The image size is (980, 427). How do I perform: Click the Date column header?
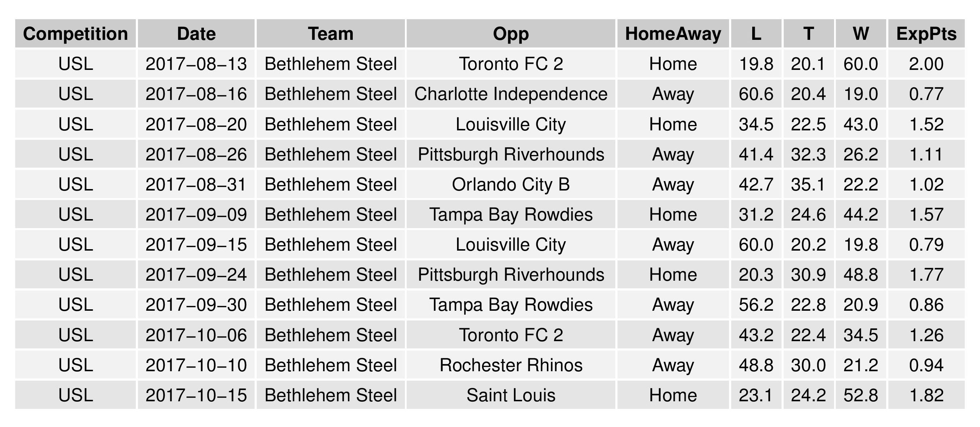click(x=196, y=34)
